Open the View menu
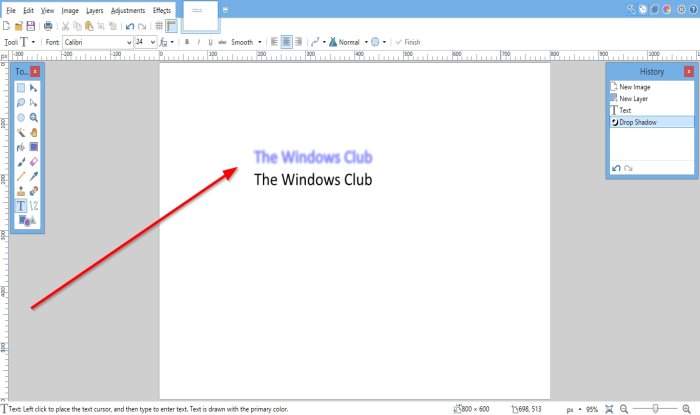This screenshot has width=700, height=415. click(47, 10)
